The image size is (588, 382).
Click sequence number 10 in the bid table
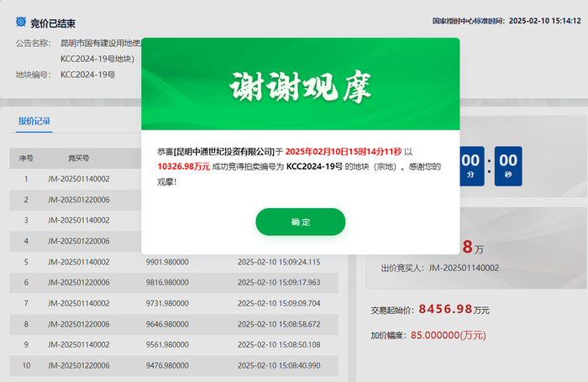coord(26,365)
